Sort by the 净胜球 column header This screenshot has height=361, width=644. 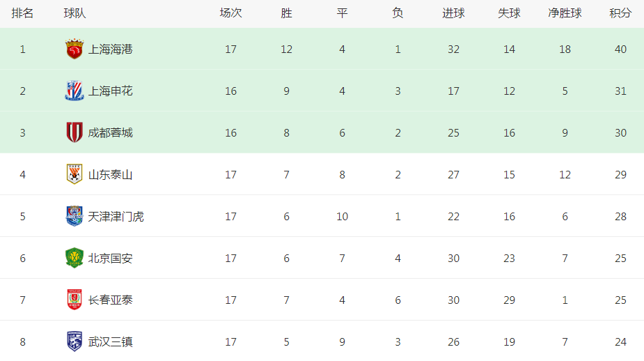(565, 13)
